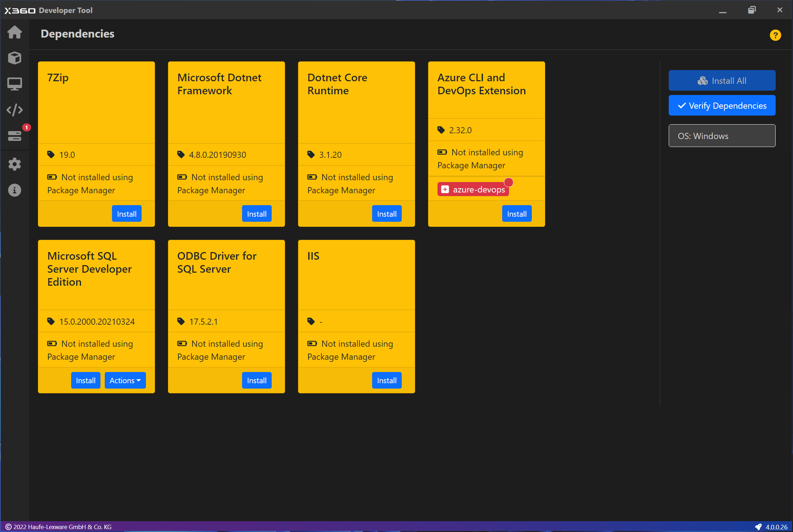Click the tag icon on the IIS card
793x532 pixels.
[311, 321]
